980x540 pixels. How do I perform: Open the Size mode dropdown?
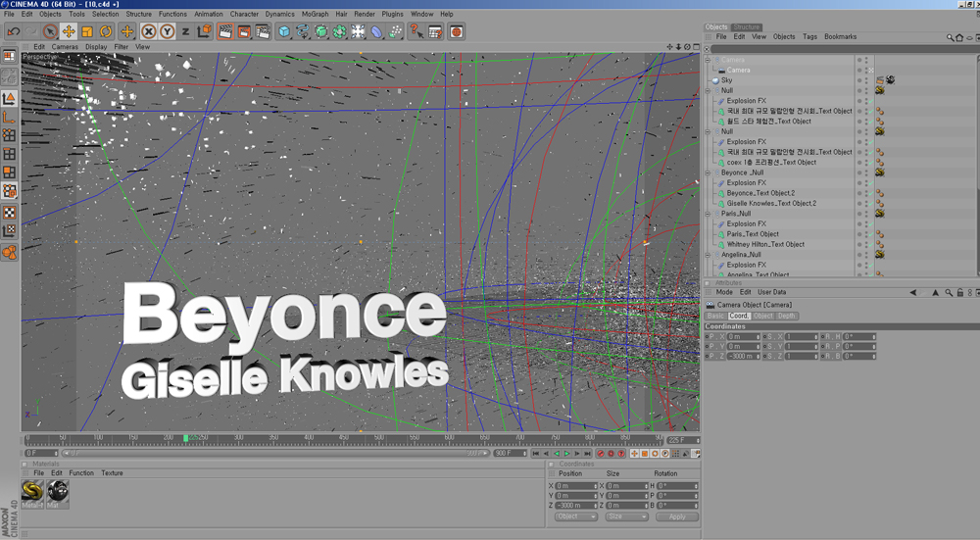(x=627, y=516)
